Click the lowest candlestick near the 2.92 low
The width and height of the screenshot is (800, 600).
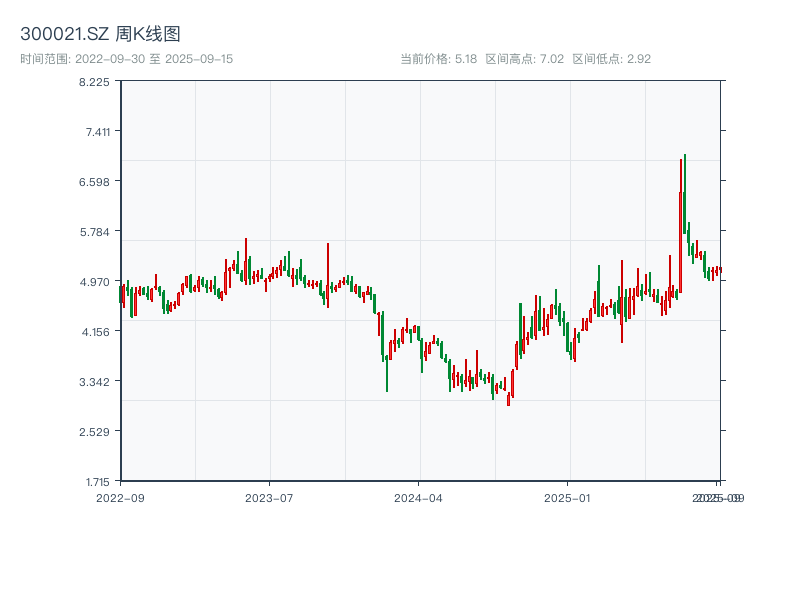(x=508, y=398)
